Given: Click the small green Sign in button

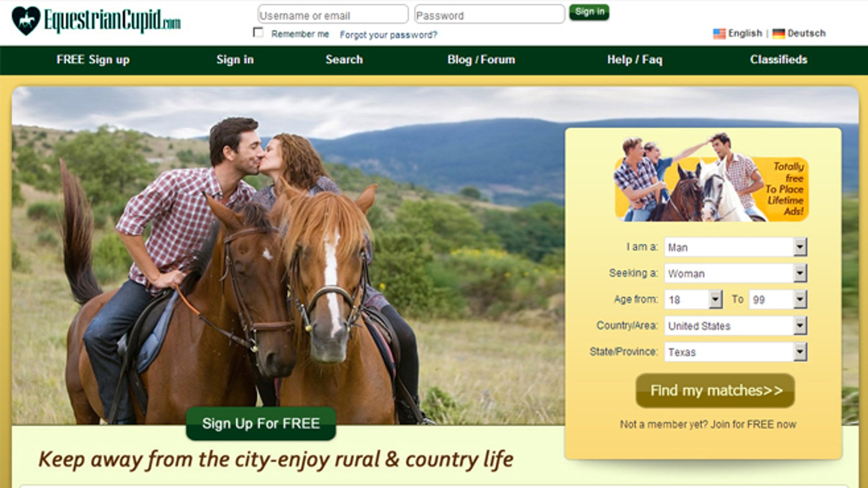Looking at the screenshot, I should (x=589, y=12).
